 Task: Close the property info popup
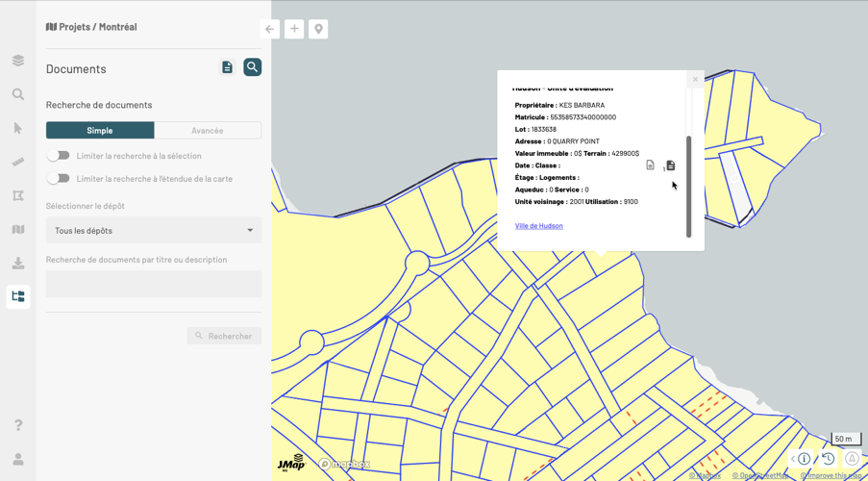point(695,80)
